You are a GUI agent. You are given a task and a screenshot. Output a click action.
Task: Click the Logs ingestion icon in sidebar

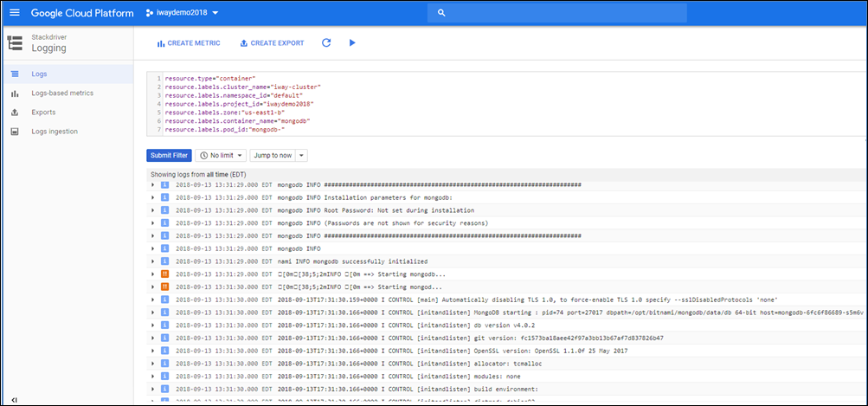coord(15,132)
